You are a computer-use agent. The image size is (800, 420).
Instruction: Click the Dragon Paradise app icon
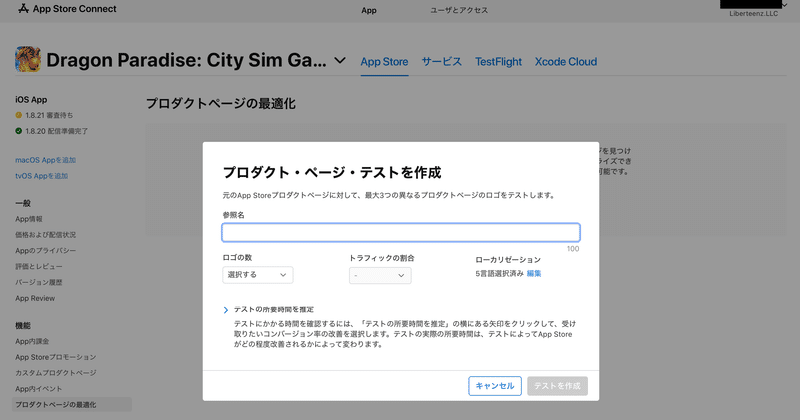[x=28, y=59]
